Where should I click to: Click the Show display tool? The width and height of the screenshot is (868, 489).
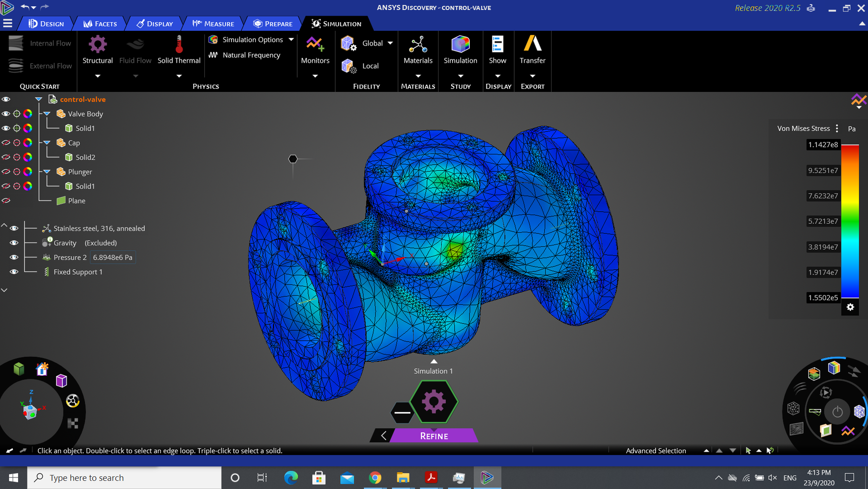pyautogui.click(x=498, y=50)
